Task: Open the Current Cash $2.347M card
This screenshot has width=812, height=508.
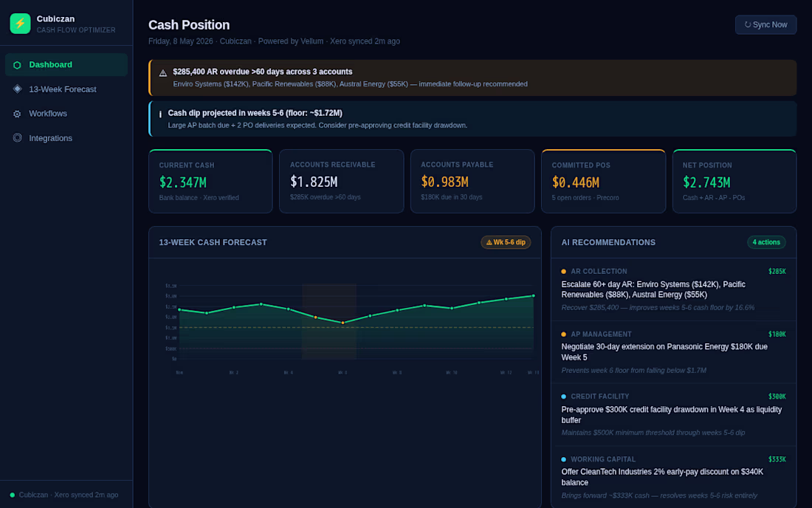Action: pyautogui.click(x=210, y=181)
